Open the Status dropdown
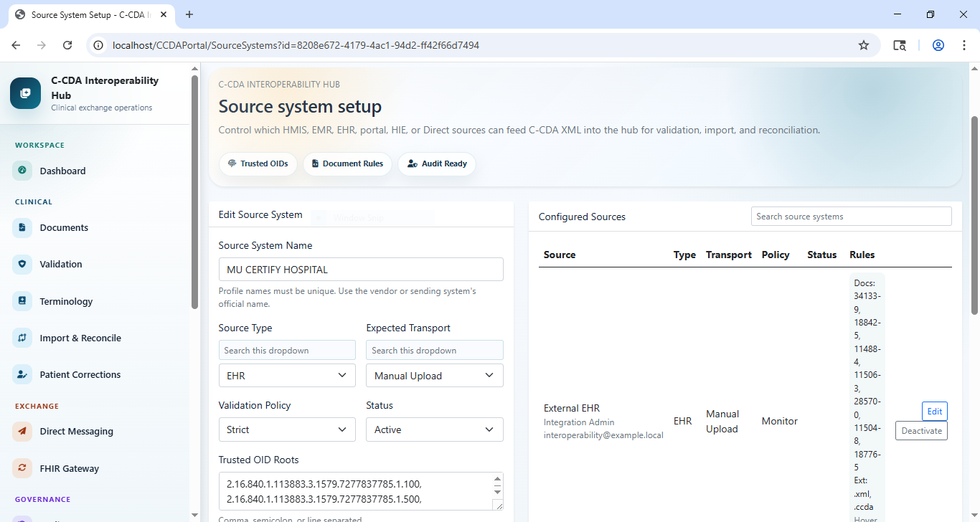 click(x=435, y=430)
